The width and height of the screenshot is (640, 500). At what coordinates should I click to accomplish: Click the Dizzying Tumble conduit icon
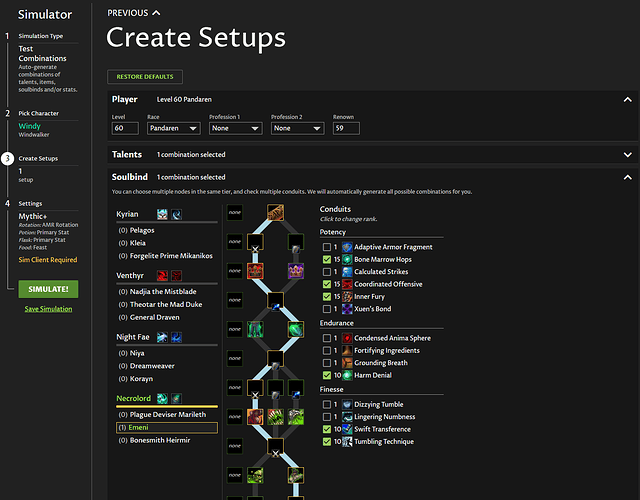[x=347, y=404]
